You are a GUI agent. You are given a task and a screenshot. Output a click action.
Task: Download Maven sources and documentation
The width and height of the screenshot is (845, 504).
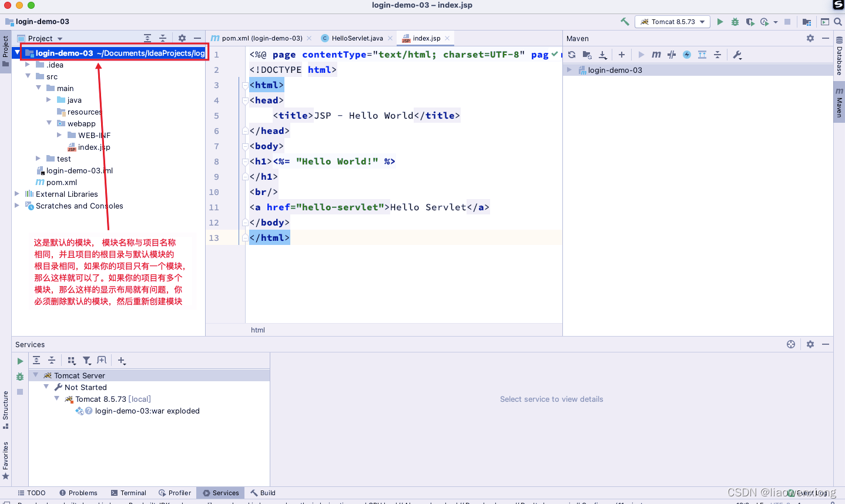coord(602,55)
